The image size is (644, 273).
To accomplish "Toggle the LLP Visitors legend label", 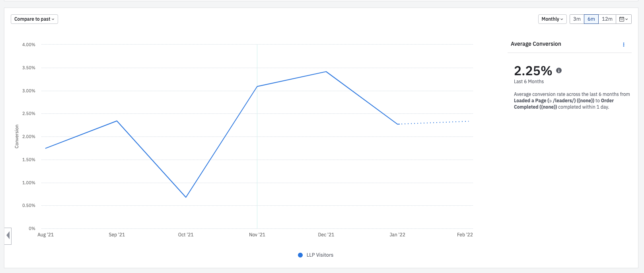I will pyautogui.click(x=320, y=255).
